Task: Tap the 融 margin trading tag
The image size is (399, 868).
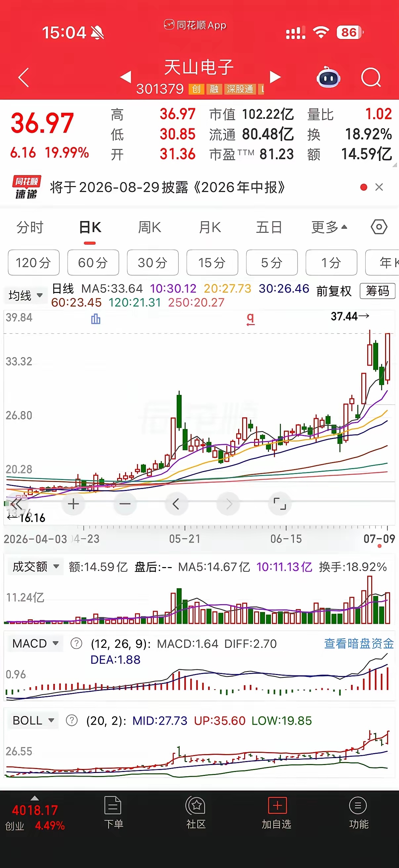Action: click(x=214, y=89)
